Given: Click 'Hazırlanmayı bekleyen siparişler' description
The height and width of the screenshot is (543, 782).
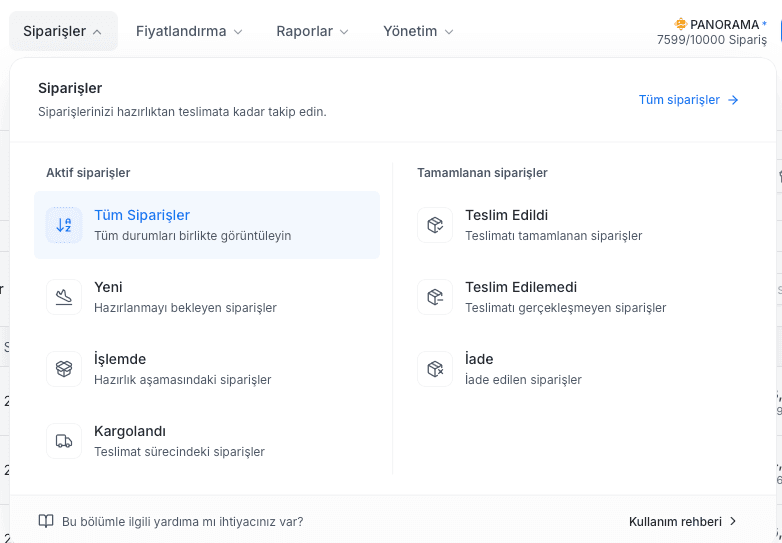Looking at the screenshot, I should [186, 308].
